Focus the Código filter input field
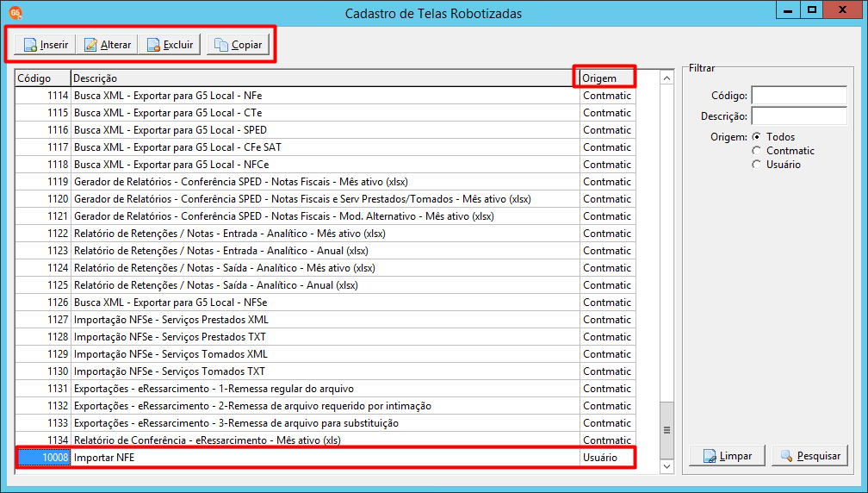 [799, 96]
